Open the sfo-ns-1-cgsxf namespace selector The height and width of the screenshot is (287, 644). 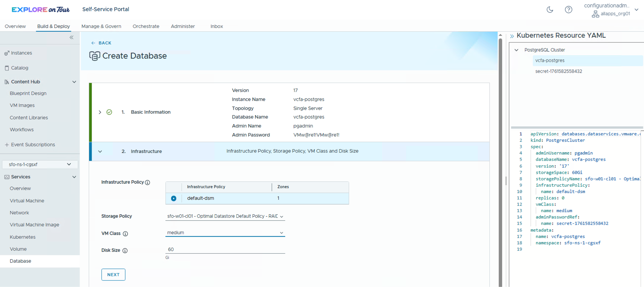tap(40, 164)
